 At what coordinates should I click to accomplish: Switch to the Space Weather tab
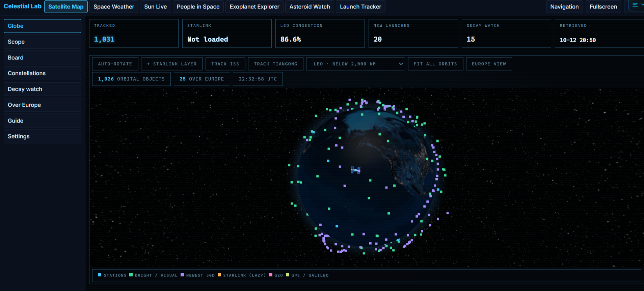tap(114, 7)
